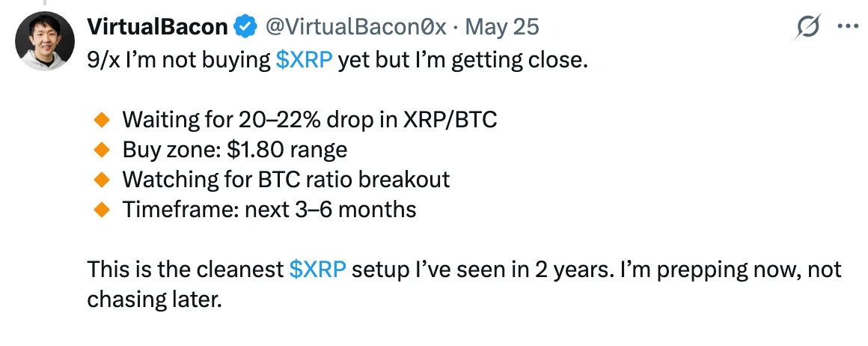Open the three-dot more options menu

tap(848, 26)
